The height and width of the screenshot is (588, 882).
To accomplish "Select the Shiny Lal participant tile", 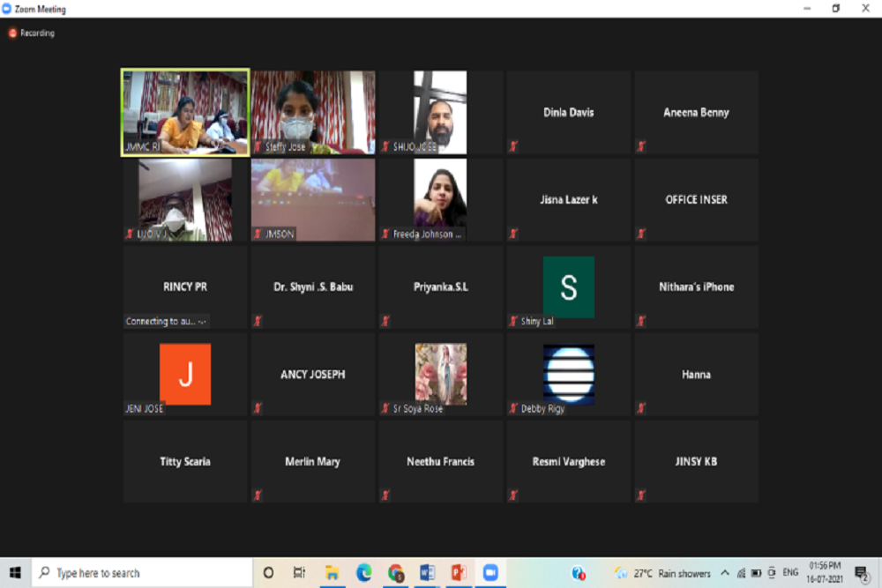I will [568, 287].
